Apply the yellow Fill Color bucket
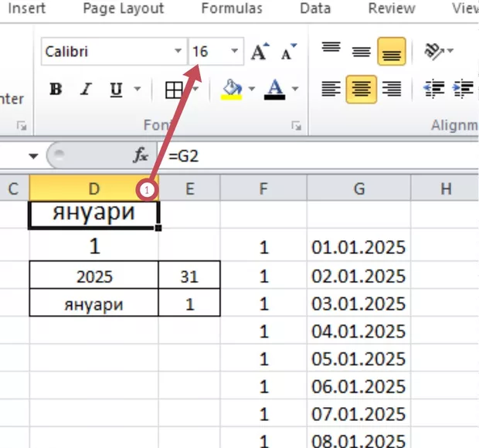Viewport: 479px width, 448px height. pos(231,90)
